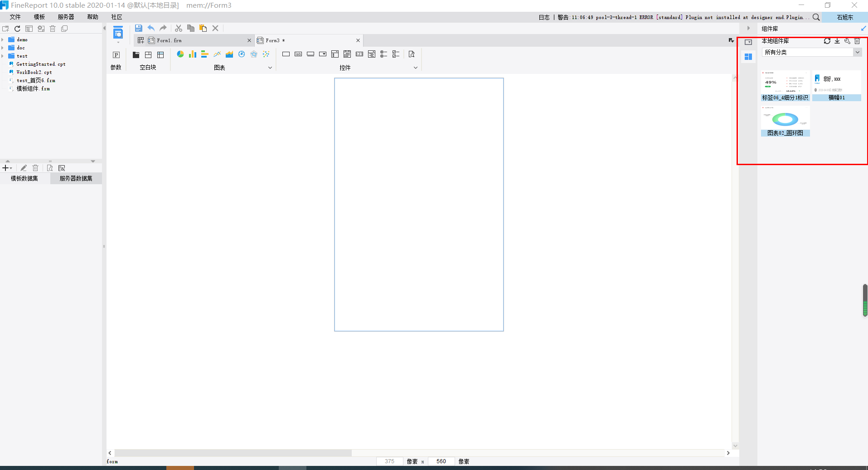Collapse the right panel with arrow
The image size is (868, 470).
[x=748, y=28]
